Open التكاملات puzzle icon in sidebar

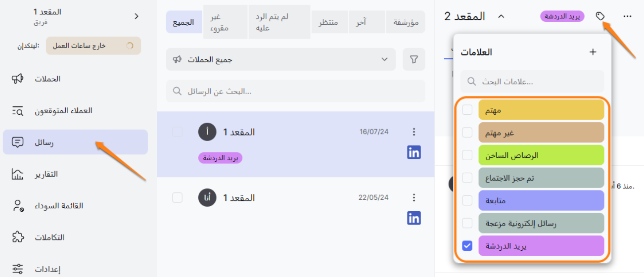(18, 237)
